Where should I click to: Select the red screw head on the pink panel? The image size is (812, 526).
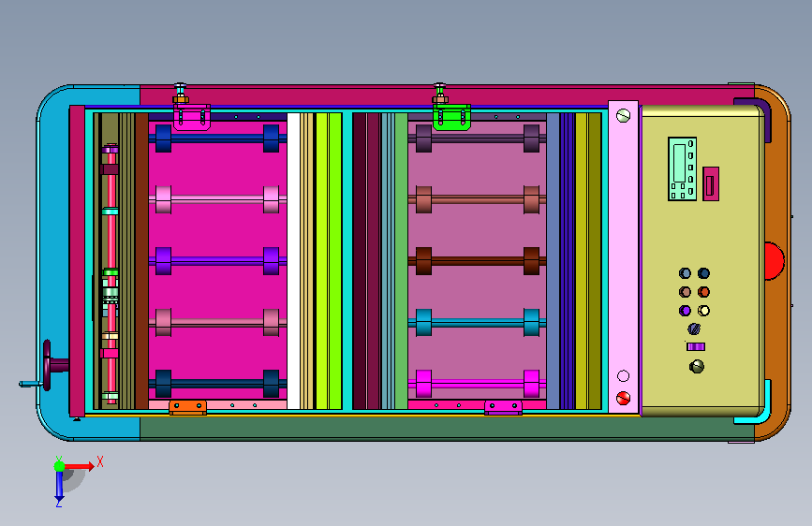pyautogui.click(x=623, y=398)
